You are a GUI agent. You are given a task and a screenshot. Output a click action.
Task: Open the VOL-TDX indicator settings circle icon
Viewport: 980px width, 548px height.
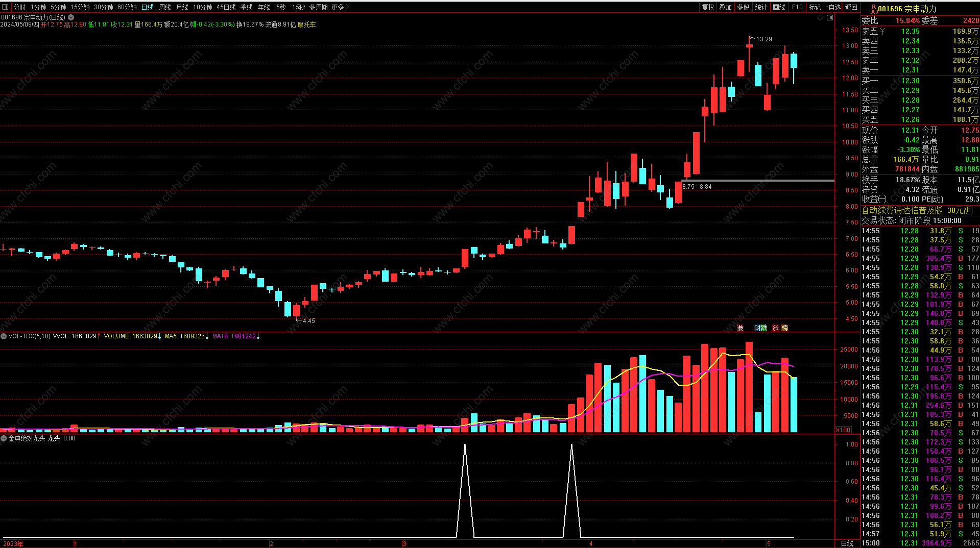pos(4,336)
